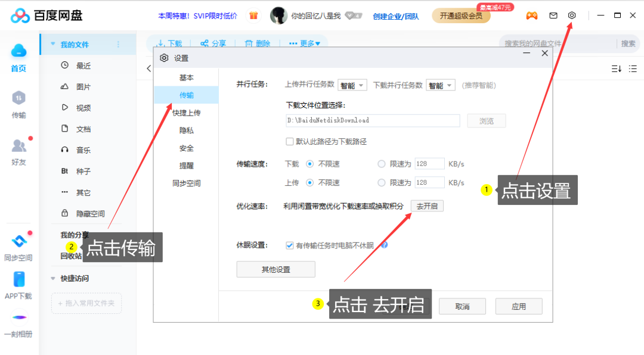Select 基本 settings tab

point(187,77)
